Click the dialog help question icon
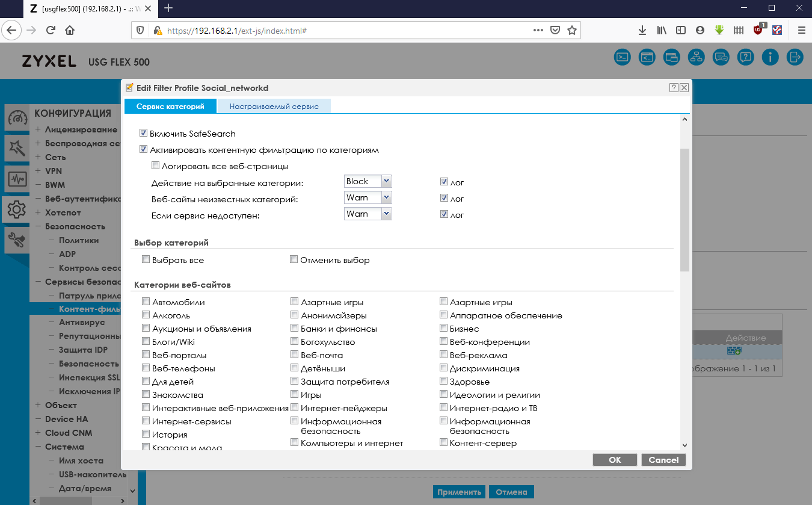This screenshot has height=505, width=812. coord(674,88)
